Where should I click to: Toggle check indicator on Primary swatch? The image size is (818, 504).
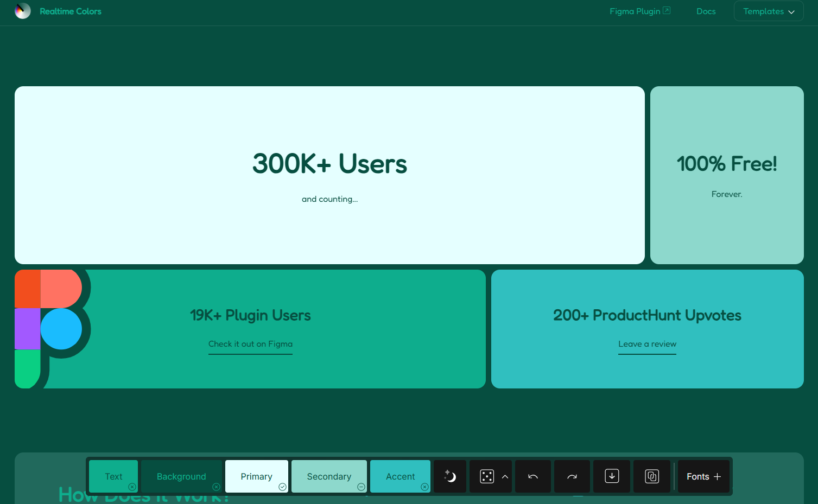(x=282, y=487)
